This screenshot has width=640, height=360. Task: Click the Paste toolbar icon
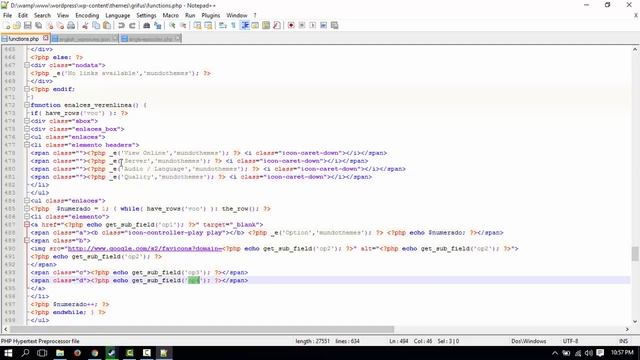coord(107,25)
